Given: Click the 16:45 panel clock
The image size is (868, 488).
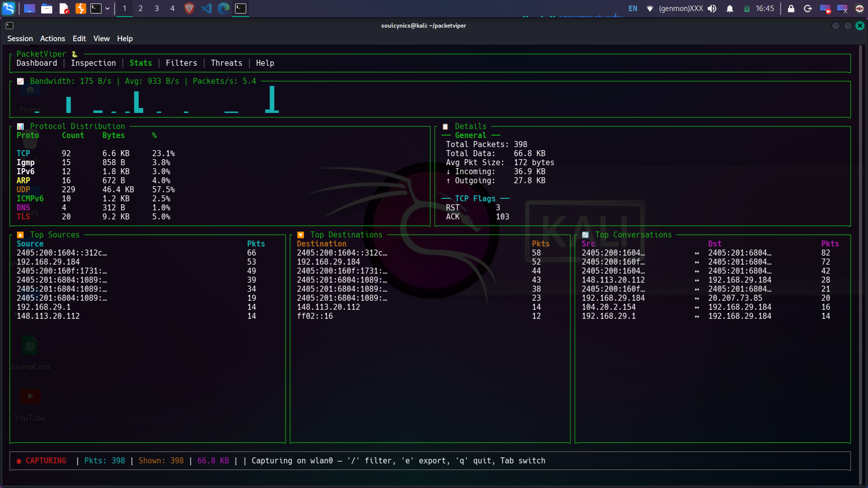Looking at the screenshot, I should [x=765, y=9].
